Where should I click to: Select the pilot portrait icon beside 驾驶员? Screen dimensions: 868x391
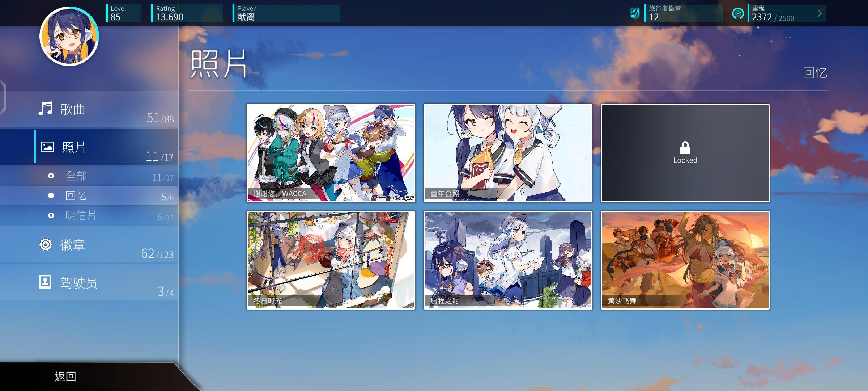[x=45, y=282]
